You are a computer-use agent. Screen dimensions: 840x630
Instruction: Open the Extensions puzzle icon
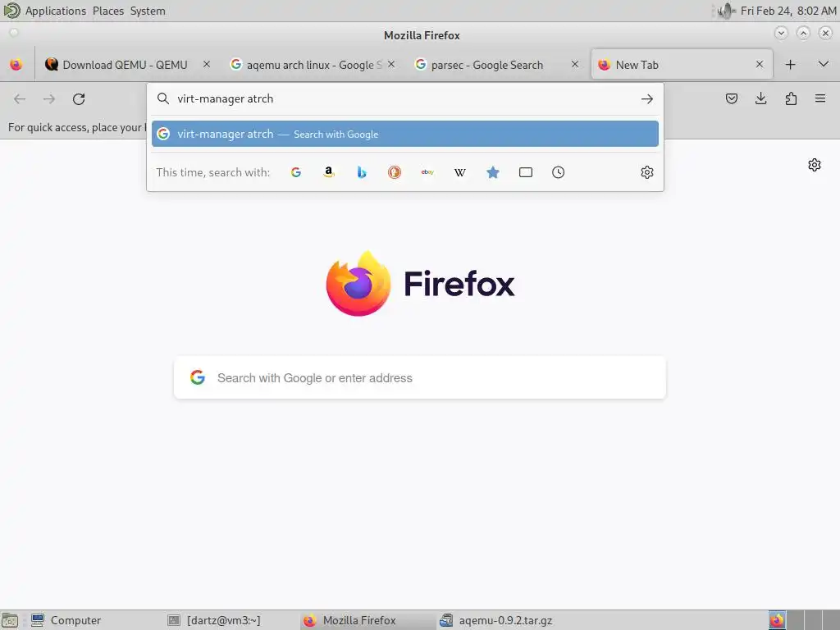pyautogui.click(x=791, y=98)
